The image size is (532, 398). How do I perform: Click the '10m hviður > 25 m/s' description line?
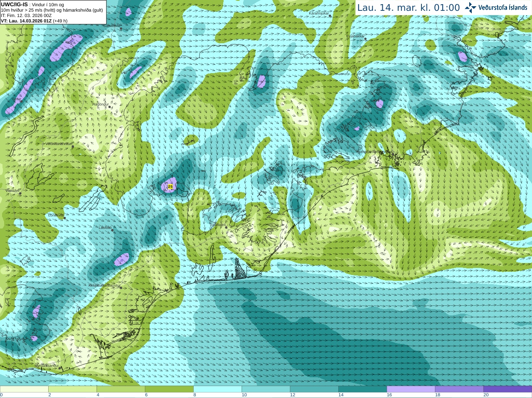click(52, 10)
